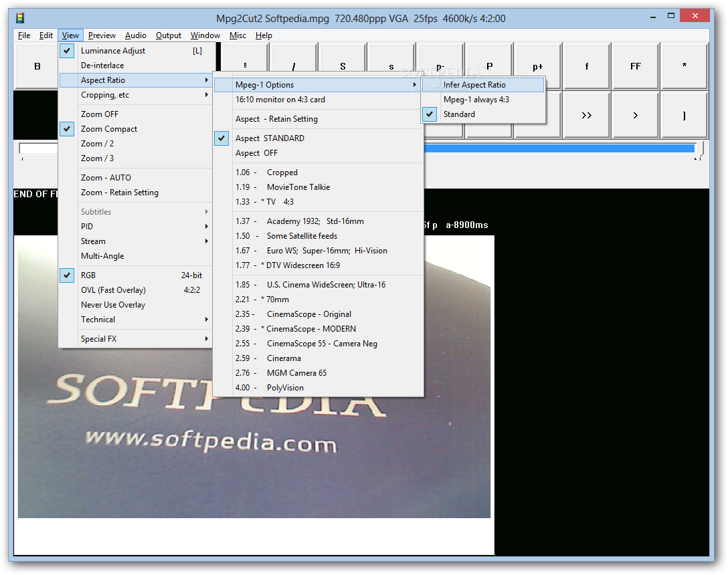Choose 16:10 monitor on 4:3 card
The width and height of the screenshot is (728, 575).
tap(318, 100)
